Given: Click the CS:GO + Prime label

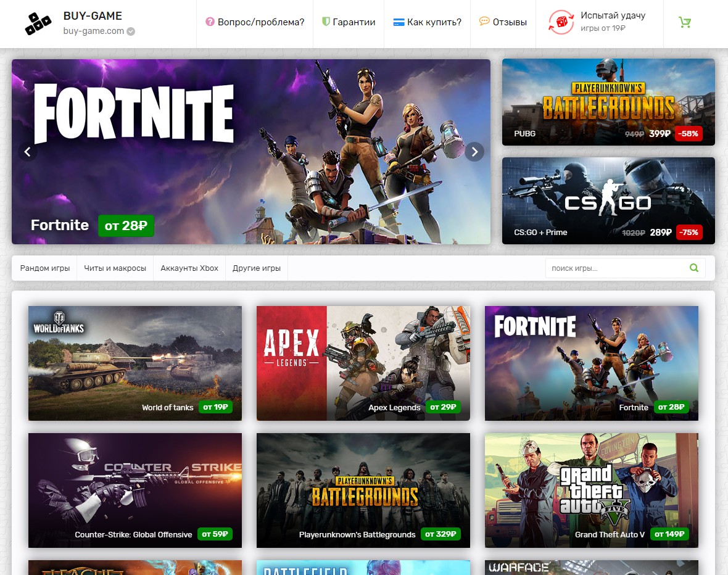Looking at the screenshot, I should pos(540,232).
